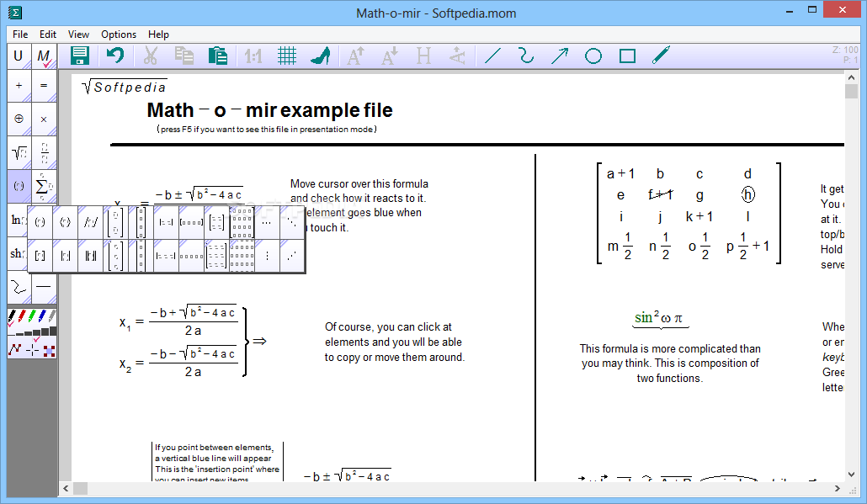Image resolution: width=867 pixels, height=504 pixels.
Task: Set zoom to 1:1
Action: 253,56
